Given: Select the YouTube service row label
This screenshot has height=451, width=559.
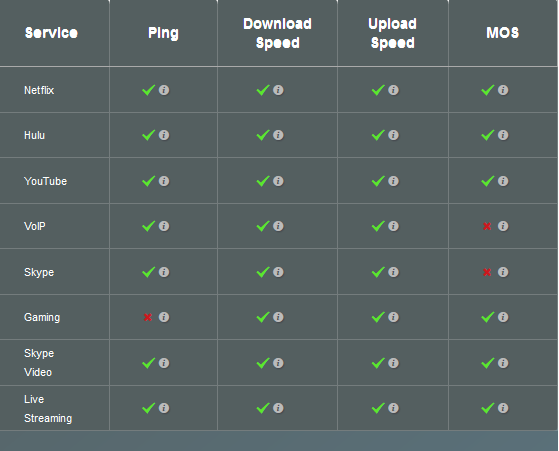Looking at the screenshot, I should 45,181.
